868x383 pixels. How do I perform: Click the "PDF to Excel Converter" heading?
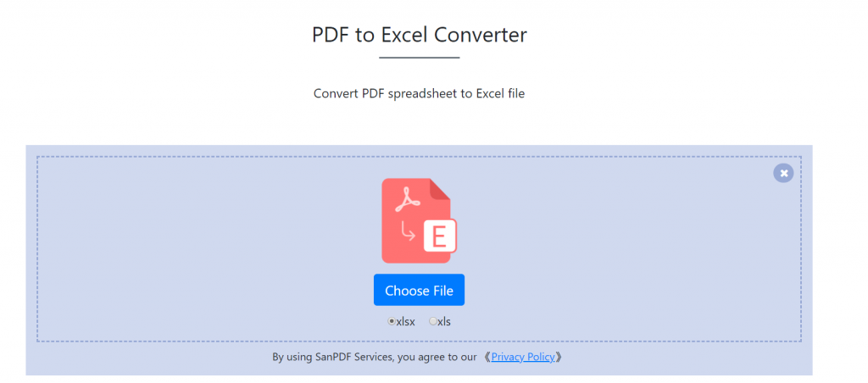pos(419,35)
